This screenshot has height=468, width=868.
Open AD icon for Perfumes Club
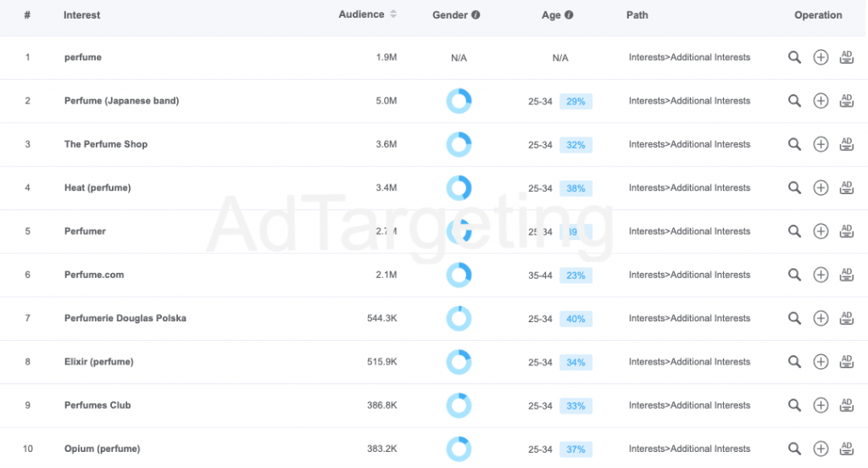(x=847, y=405)
